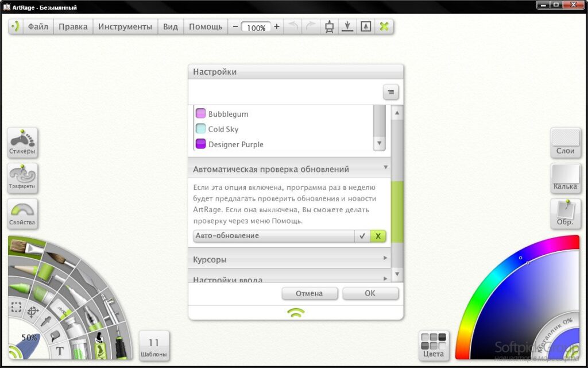Disable Авто-обновление with the X

(x=378, y=236)
